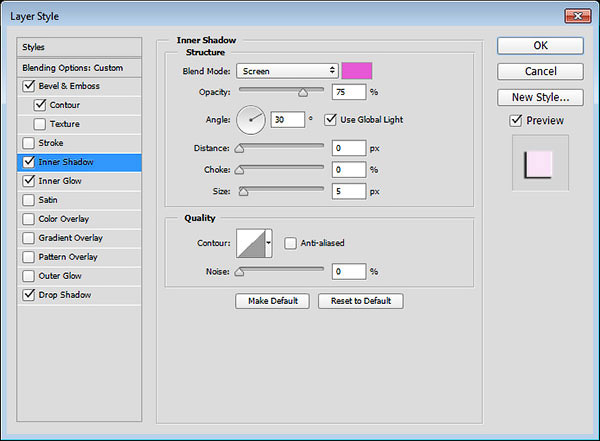Image resolution: width=600 pixels, height=441 pixels.
Task: Uncheck the Preview checkbox
Action: (516, 121)
